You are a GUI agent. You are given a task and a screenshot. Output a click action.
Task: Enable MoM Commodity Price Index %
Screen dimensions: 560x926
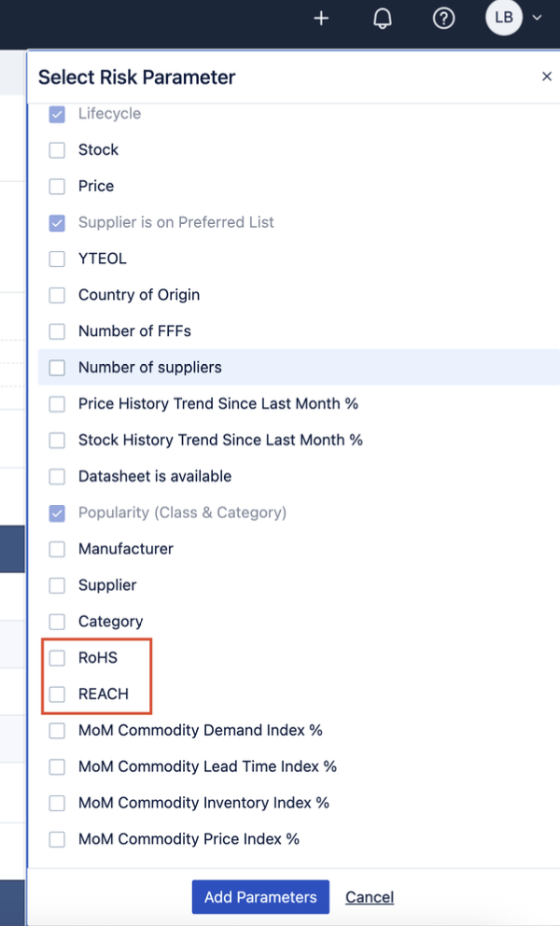pyautogui.click(x=57, y=839)
